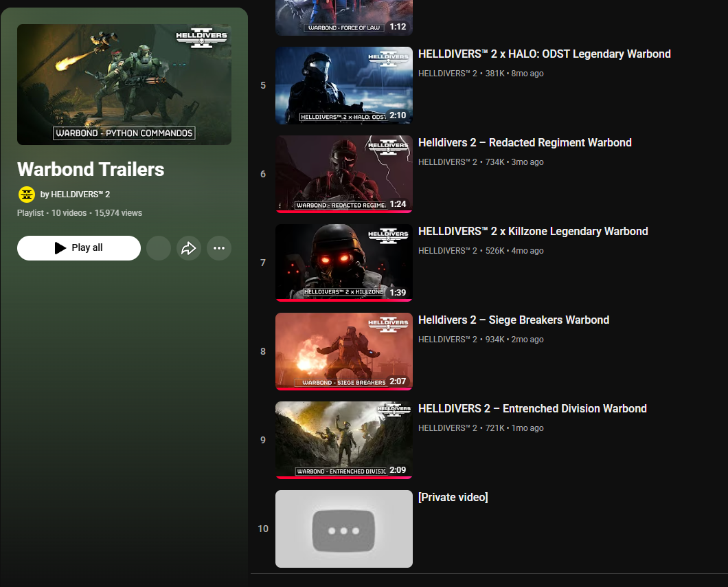Open the Killzone video thumbnail
Image resolution: width=728 pixels, height=587 pixels.
[344, 263]
